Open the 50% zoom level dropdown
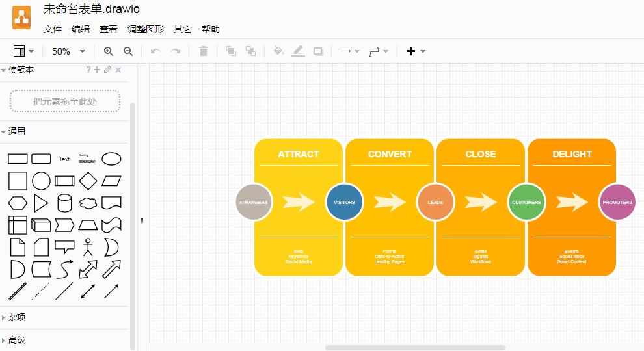 click(x=68, y=51)
